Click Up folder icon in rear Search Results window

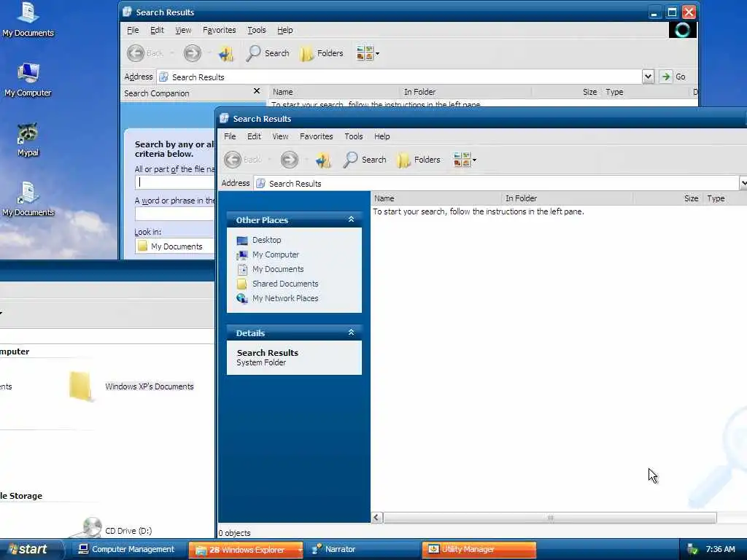(226, 53)
